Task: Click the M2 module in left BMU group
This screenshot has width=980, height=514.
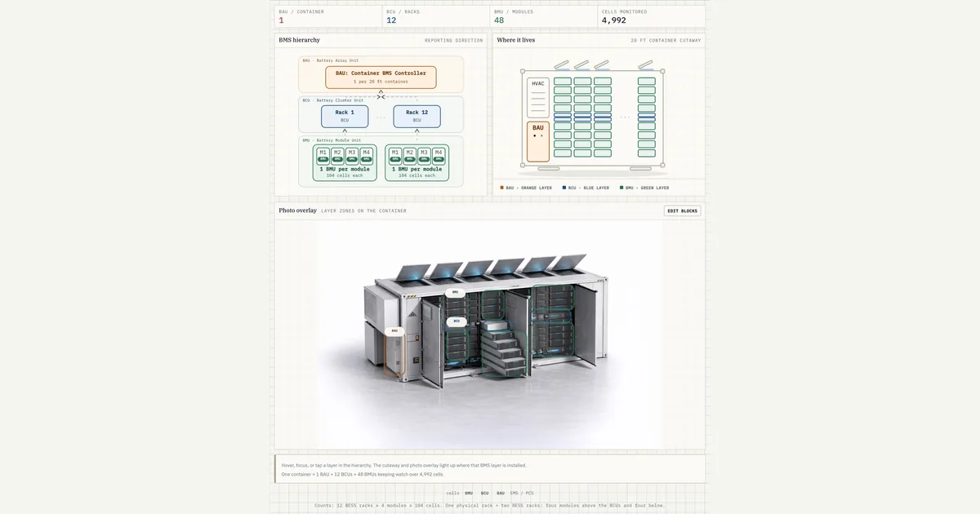Action: click(337, 154)
